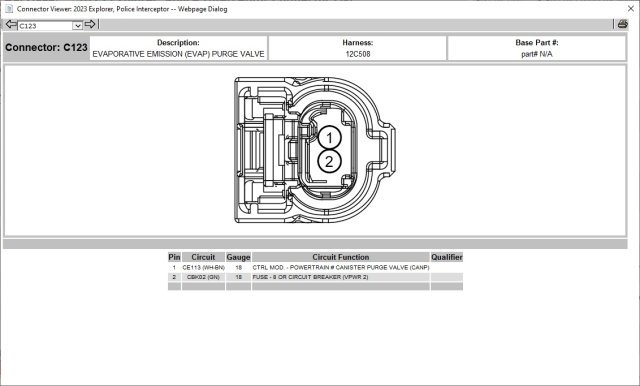This screenshot has width=640, height=386.
Task: Close the Connector Viewer dialog
Action: (x=631, y=9)
